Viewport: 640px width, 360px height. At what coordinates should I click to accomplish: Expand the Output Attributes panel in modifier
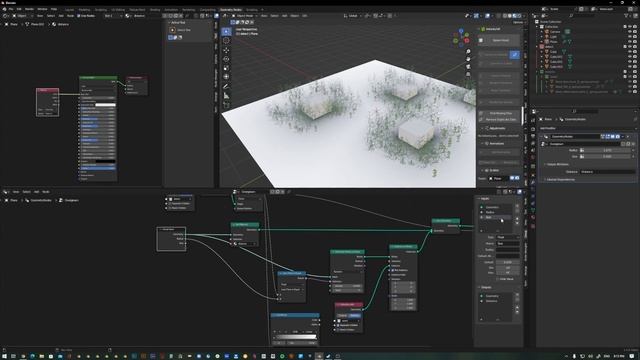click(x=558, y=164)
